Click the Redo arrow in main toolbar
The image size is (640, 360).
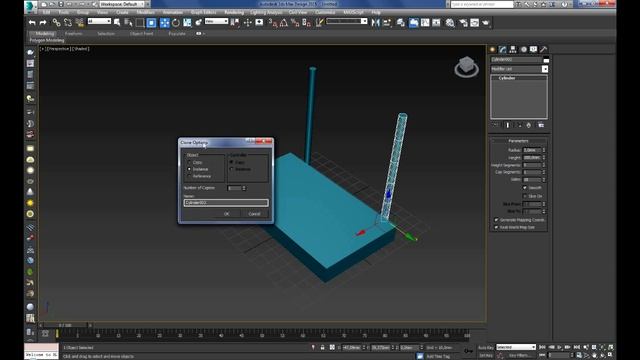(43, 22)
